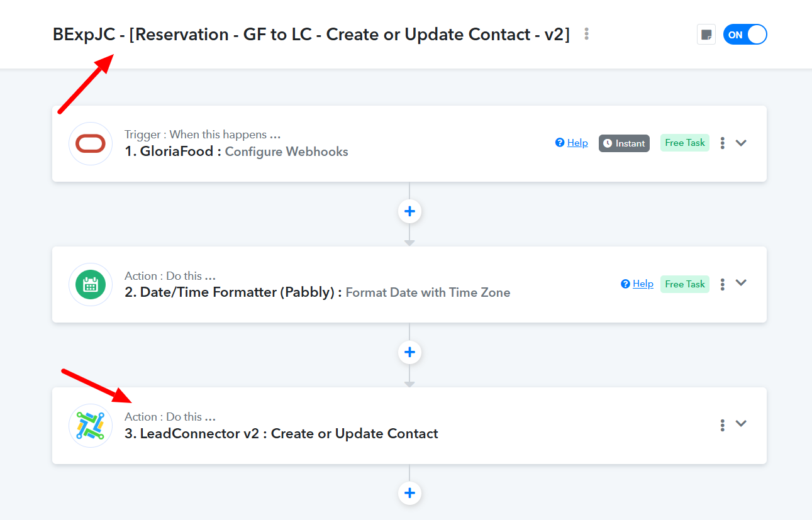This screenshot has width=812, height=520.
Task: Open the workflow notes icon
Action: (x=706, y=35)
